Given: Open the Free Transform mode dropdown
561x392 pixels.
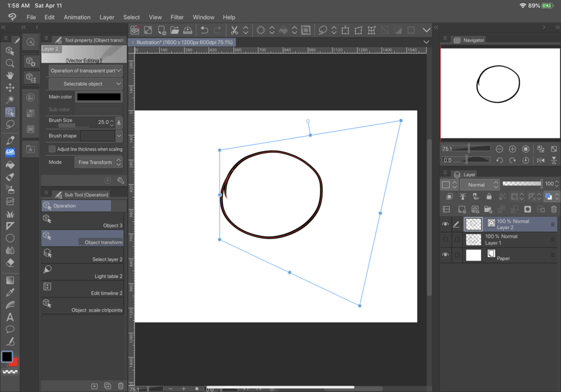Looking at the screenshot, I should [98, 162].
